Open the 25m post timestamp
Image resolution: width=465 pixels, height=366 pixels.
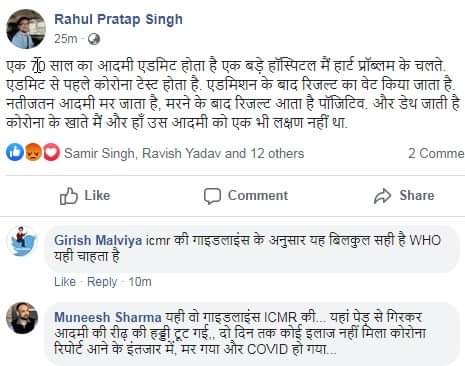66,39
